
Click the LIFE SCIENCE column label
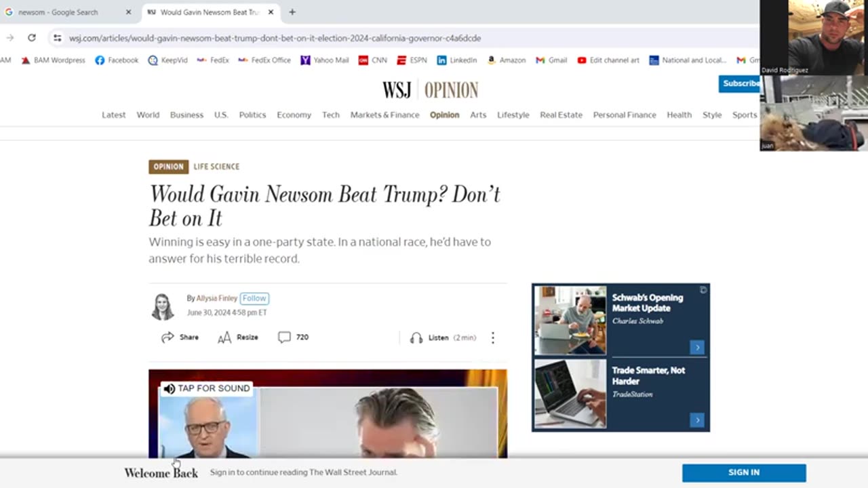tap(216, 167)
